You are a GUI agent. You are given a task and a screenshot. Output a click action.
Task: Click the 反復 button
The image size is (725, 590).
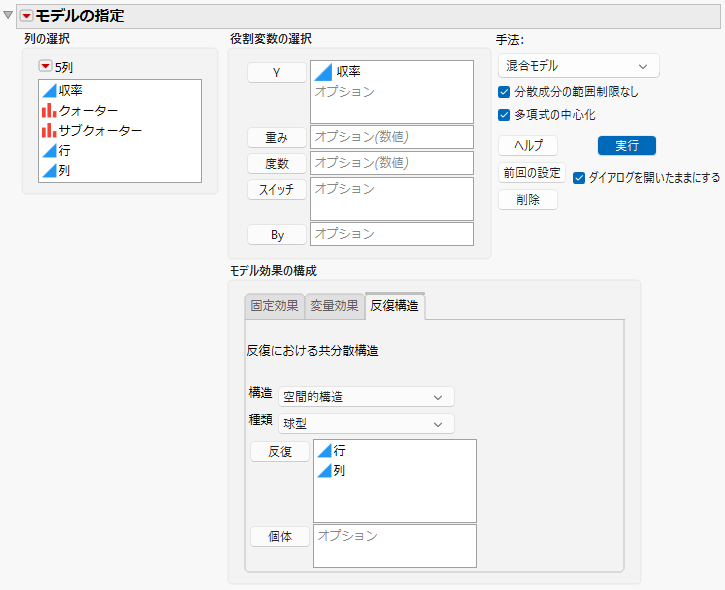coord(280,452)
